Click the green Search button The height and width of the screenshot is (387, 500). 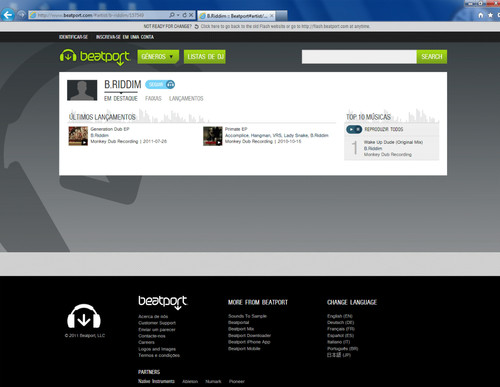(x=432, y=57)
